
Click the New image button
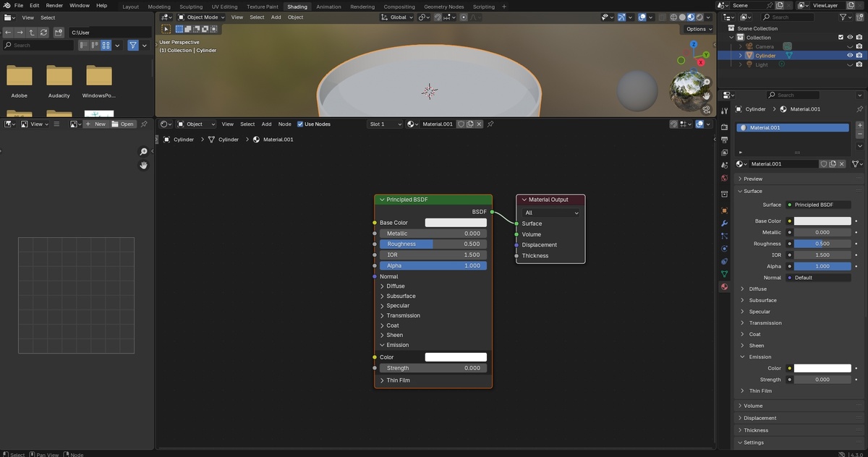pos(95,124)
